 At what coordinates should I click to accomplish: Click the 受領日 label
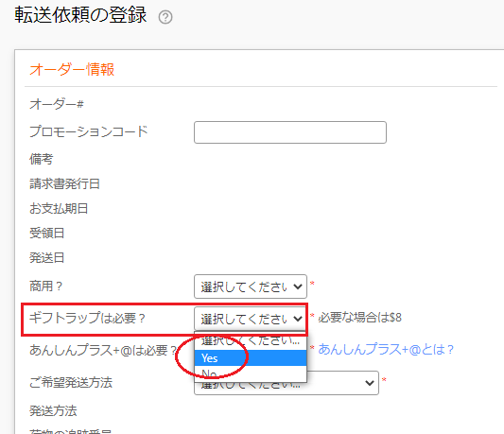[47, 233]
